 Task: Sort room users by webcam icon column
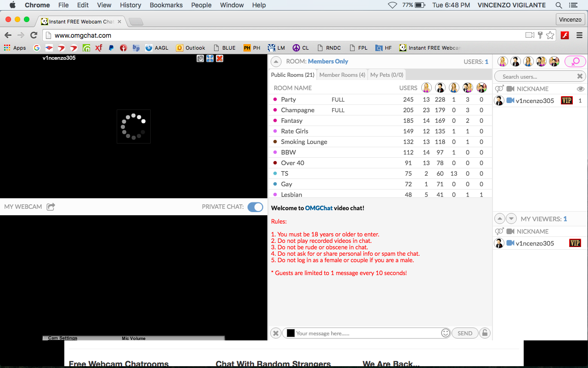510,89
